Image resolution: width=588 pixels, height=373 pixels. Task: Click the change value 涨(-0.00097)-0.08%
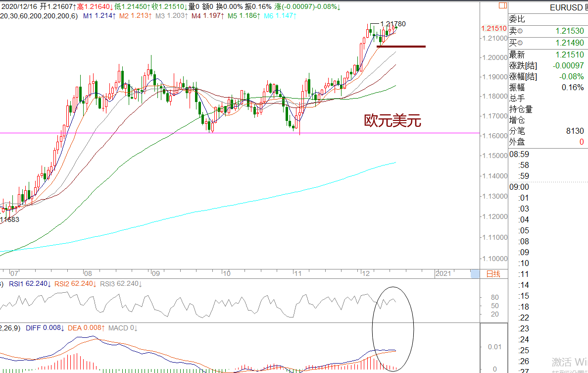click(307, 6)
